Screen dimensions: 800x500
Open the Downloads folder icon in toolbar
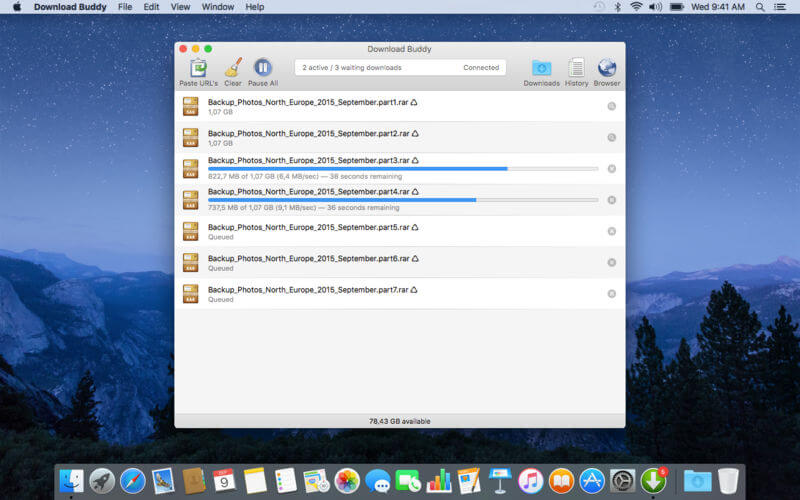point(541,68)
